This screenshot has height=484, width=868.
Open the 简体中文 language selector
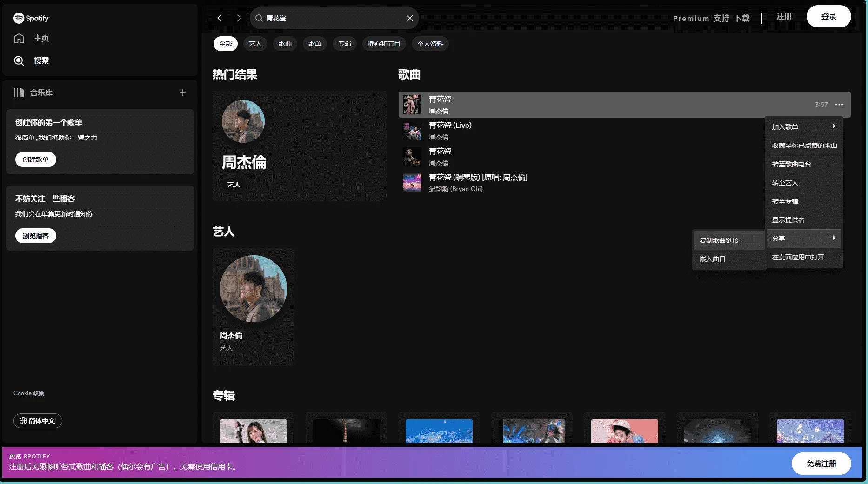pos(38,421)
